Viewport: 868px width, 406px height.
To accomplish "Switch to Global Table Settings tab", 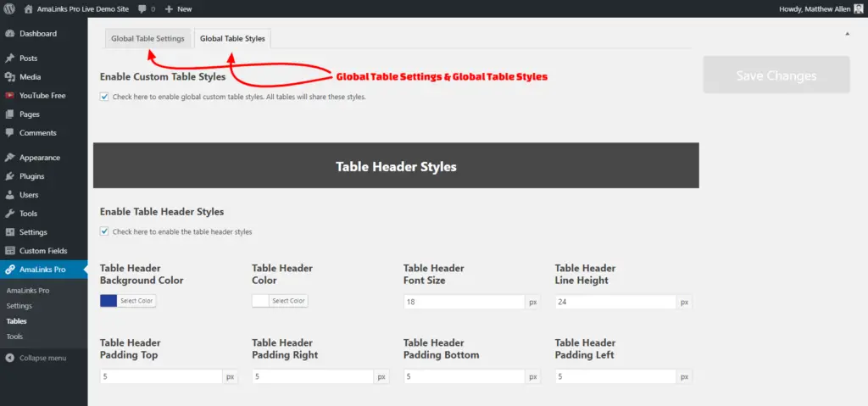I will click(147, 39).
